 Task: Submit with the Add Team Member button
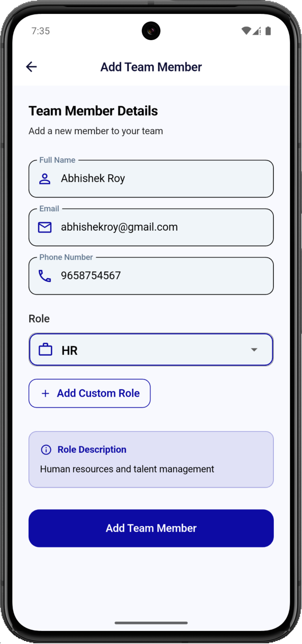coord(151,528)
